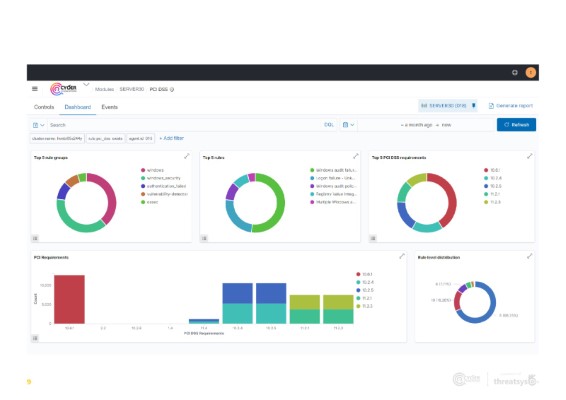This screenshot has width=566, height=400.
Task: Select the 'Windows audit polic...' legend entry
Action: (334, 186)
